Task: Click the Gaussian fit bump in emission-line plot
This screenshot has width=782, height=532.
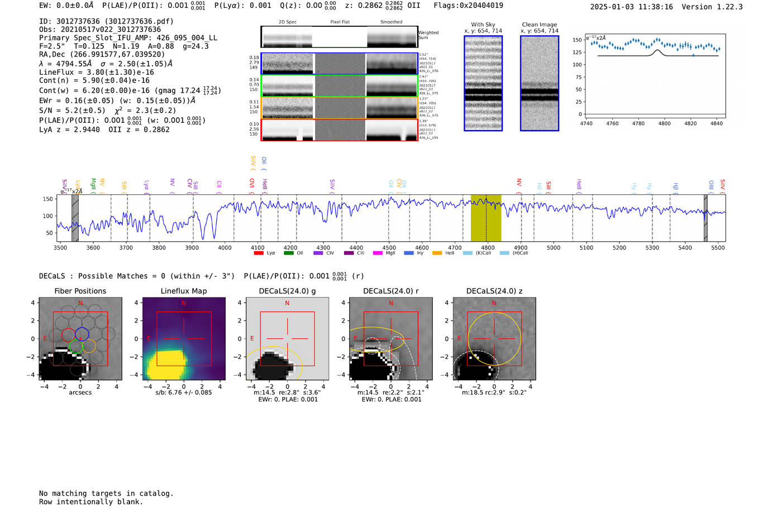Action: [x=658, y=52]
